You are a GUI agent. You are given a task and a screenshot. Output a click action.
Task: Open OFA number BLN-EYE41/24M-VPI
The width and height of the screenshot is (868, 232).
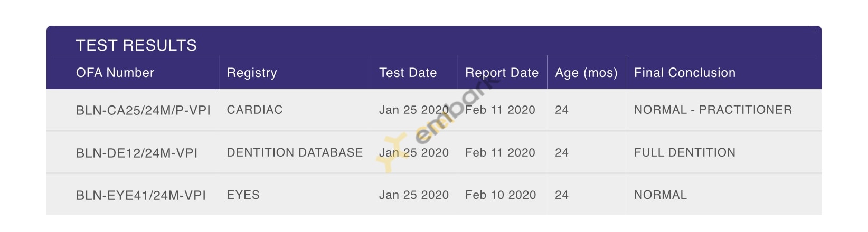[x=141, y=195]
